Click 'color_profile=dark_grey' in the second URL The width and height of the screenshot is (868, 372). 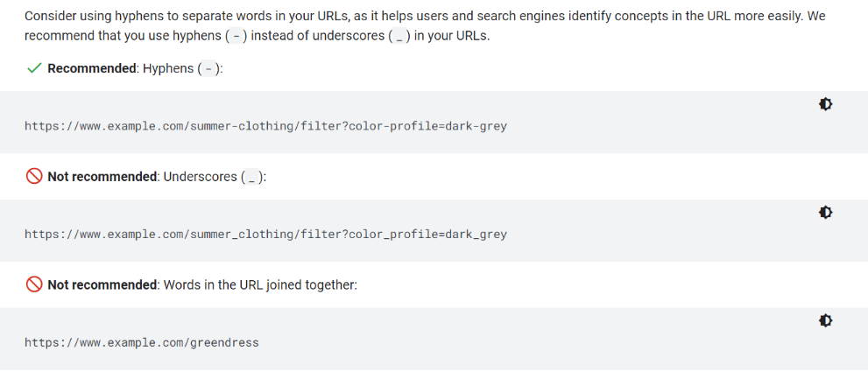(427, 235)
